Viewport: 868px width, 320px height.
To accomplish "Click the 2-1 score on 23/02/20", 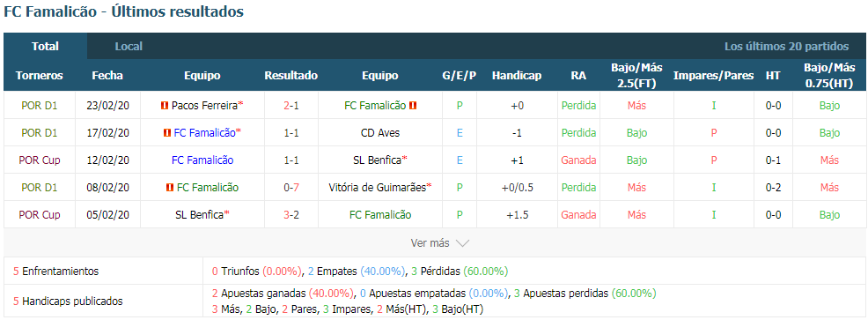I will 291,106.
